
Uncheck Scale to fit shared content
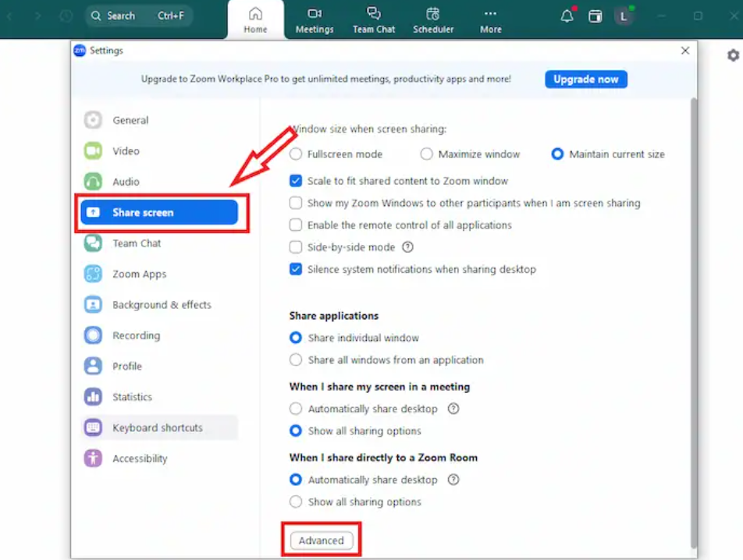coord(296,181)
